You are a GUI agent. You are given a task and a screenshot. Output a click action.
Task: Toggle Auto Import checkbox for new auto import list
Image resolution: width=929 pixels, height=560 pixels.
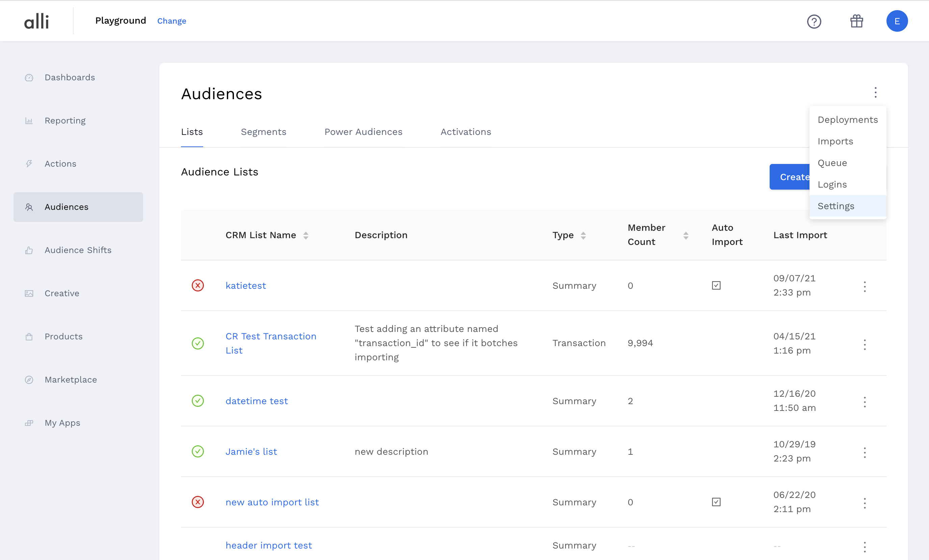click(716, 502)
